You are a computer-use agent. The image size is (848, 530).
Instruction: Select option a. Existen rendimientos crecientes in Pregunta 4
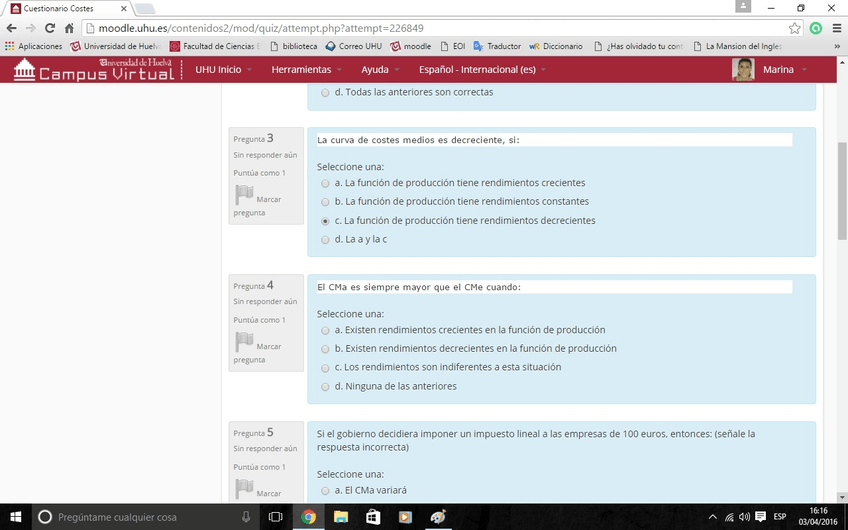coord(325,330)
